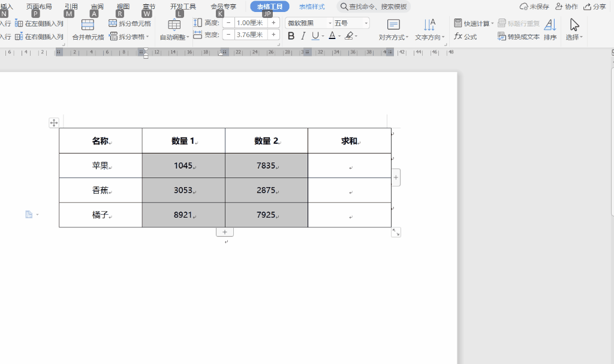Apply Underline formatting
614x364 pixels.
pos(315,36)
